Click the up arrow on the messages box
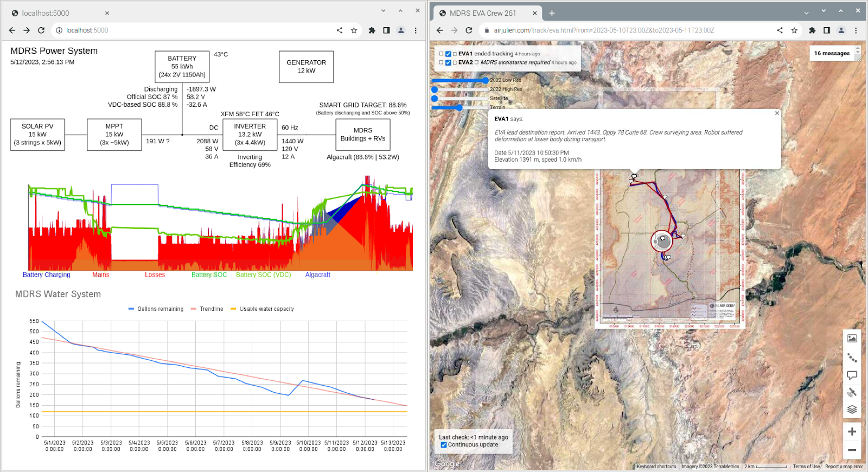Viewport: 868px width, 472px height. point(858,49)
